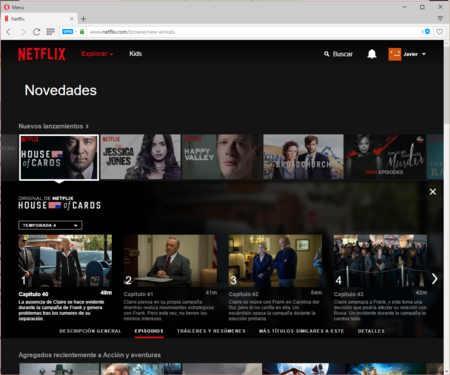Reload the page
Screen dimensions: 450x375
tap(36, 32)
